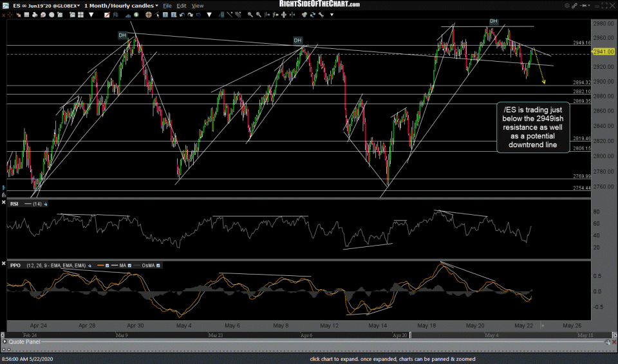Click the Quote Panel label

pos(24,342)
